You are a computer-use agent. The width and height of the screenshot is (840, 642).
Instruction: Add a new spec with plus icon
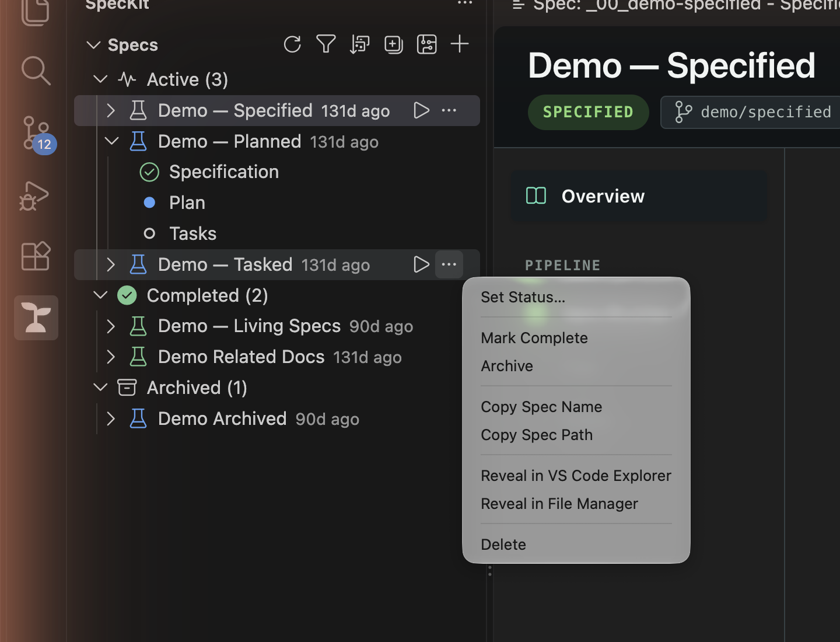tap(460, 44)
